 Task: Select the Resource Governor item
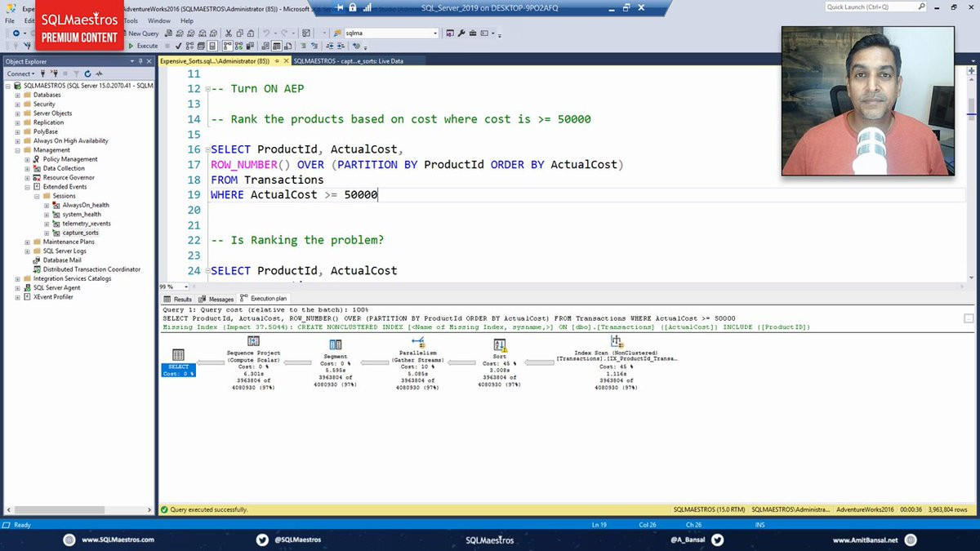(69, 177)
